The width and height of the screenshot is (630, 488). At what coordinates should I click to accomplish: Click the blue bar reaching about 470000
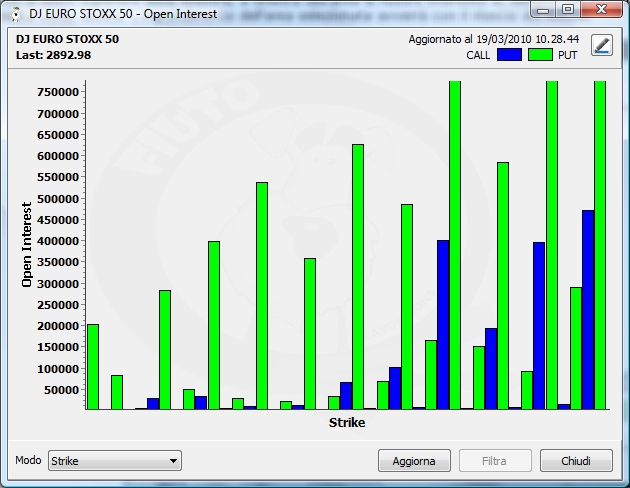[x=588, y=310]
